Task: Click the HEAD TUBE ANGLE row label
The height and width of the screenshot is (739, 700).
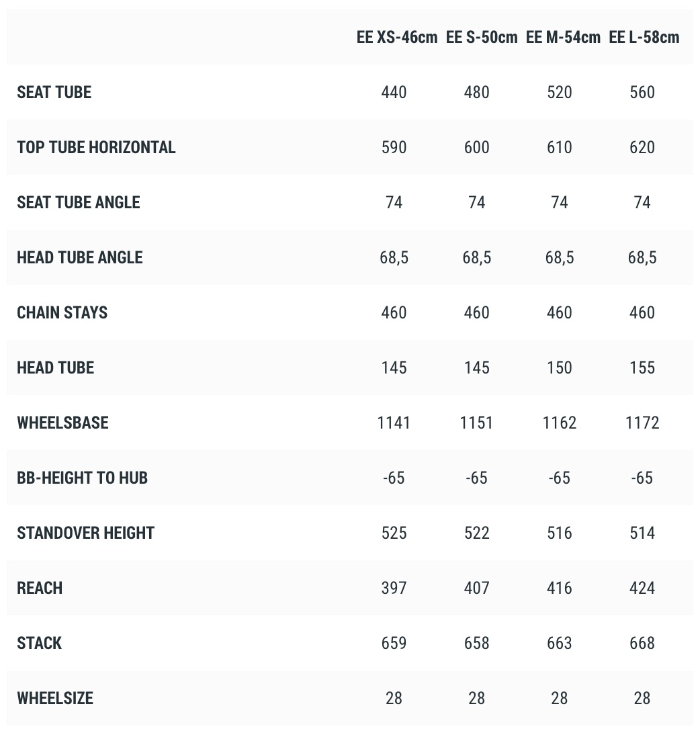Action: tap(80, 258)
